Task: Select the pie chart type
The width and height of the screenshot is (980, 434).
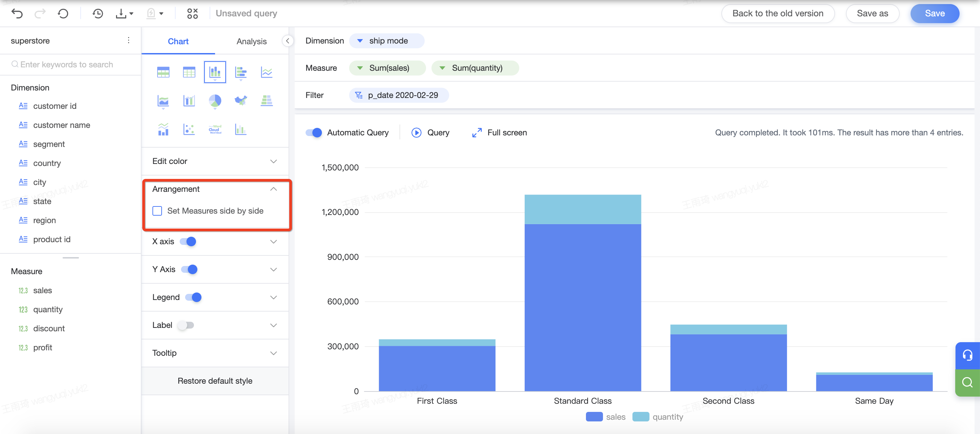Action: point(215,101)
